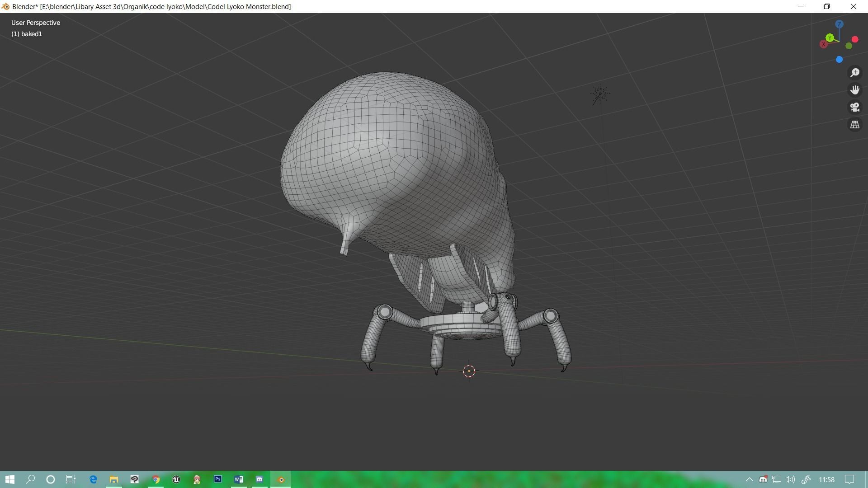
Task: Click the bright blue bottom gizmo dot
Action: point(840,60)
